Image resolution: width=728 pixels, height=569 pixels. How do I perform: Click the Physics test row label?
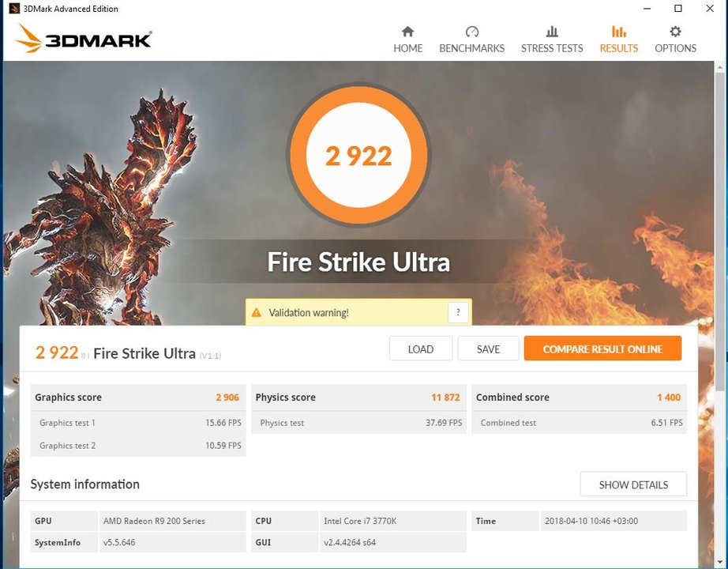pos(282,423)
